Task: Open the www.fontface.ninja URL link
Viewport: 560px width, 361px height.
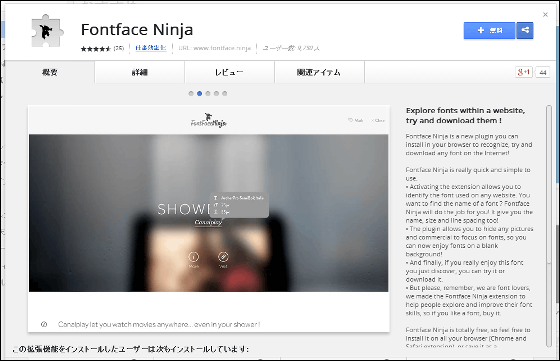Action: (x=214, y=48)
